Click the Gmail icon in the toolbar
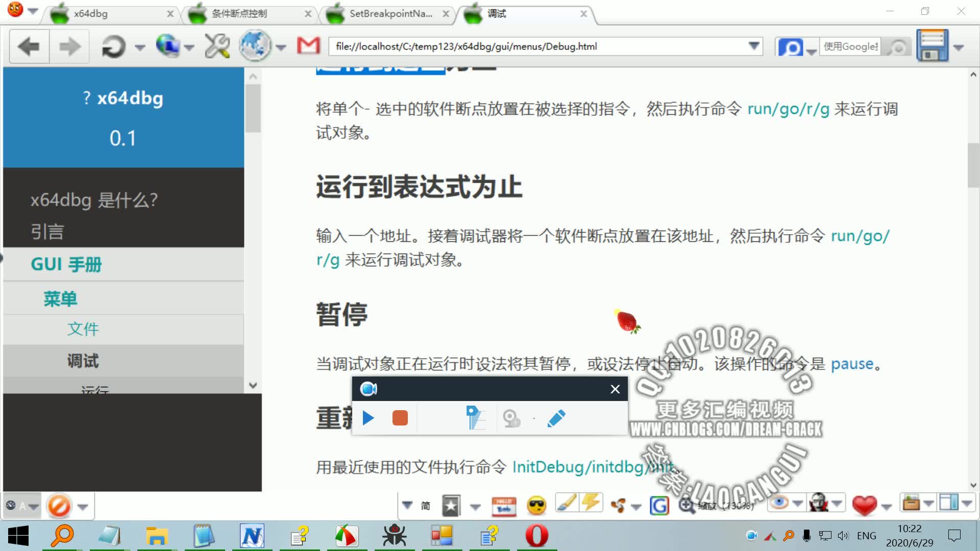 [x=307, y=46]
